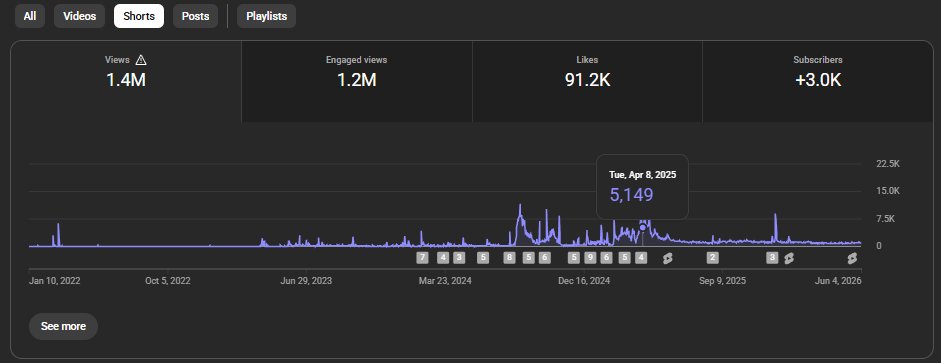This screenshot has width=941, height=363.
Task: Click marker 4 right next to marker 7
Action: (443, 258)
